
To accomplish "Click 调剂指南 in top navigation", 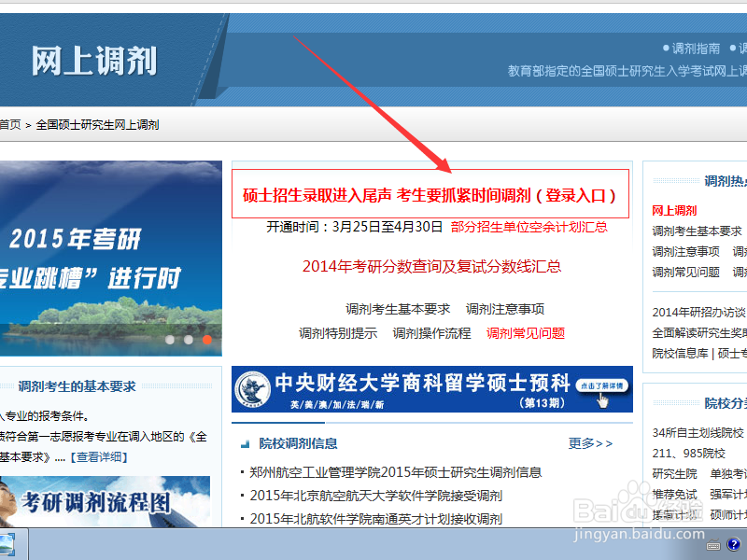I will point(696,49).
